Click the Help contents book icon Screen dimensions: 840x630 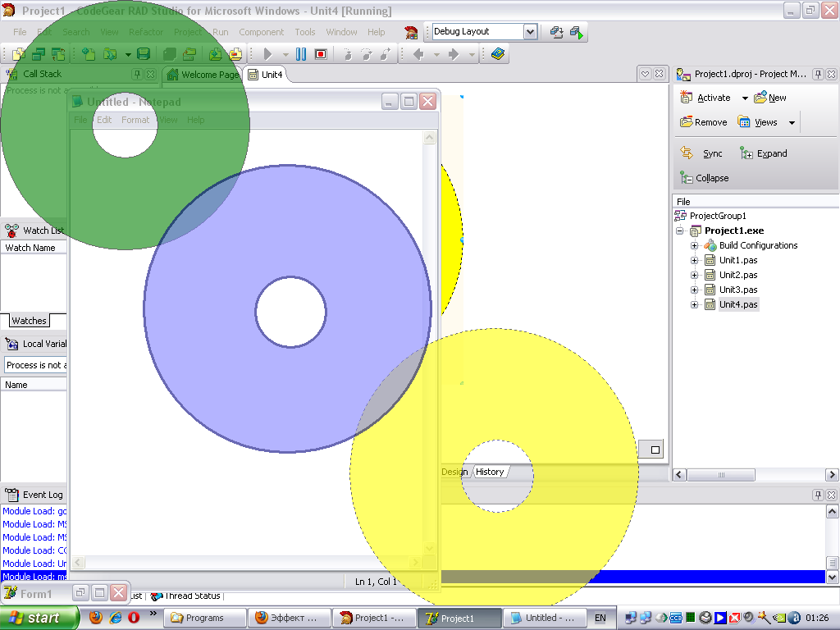(x=498, y=54)
